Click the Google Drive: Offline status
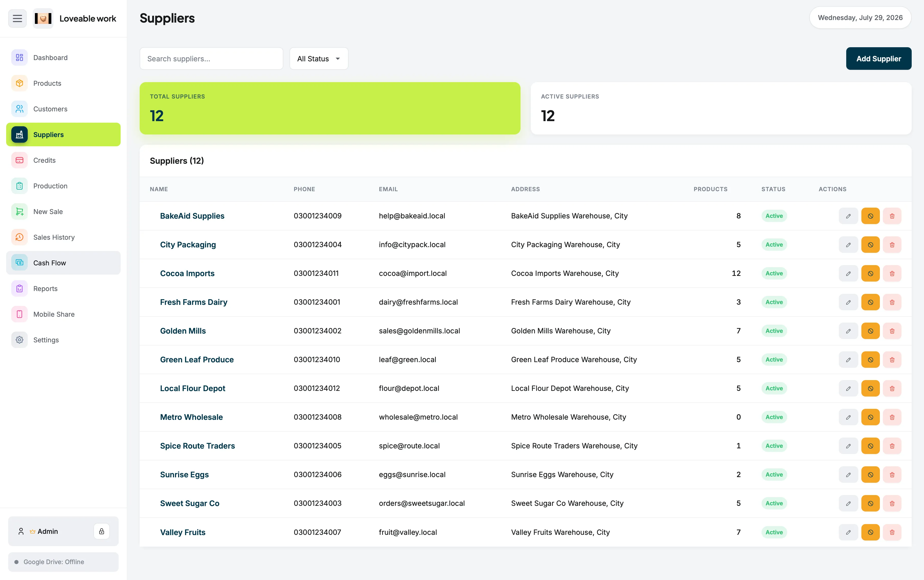The image size is (924, 580). [63, 562]
